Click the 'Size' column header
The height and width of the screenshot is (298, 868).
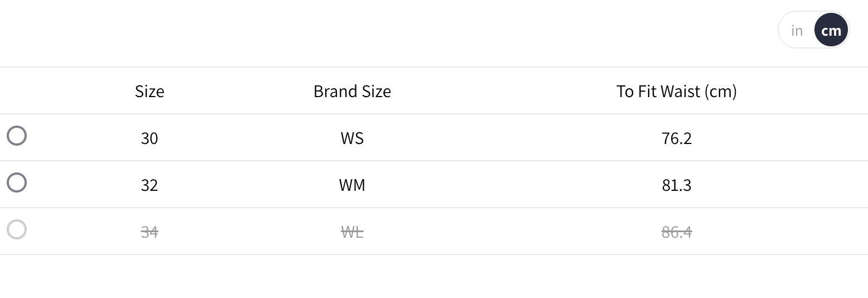tap(150, 91)
